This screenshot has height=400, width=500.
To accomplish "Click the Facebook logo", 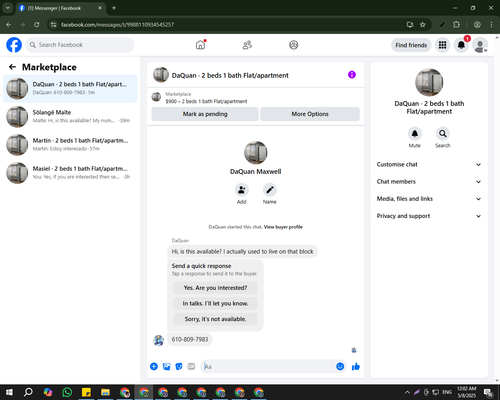I will pyautogui.click(x=14, y=45).
